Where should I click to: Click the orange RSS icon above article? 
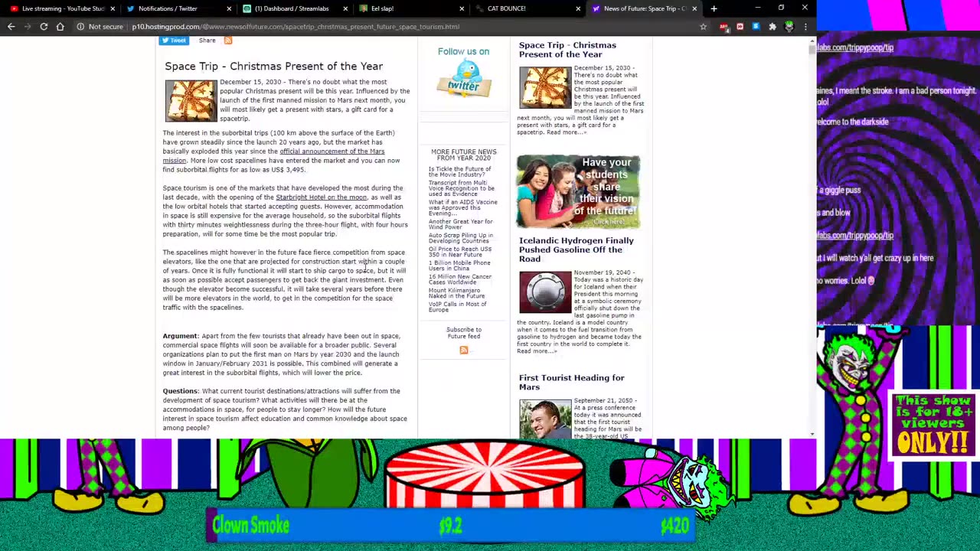(x=227, y=41)
